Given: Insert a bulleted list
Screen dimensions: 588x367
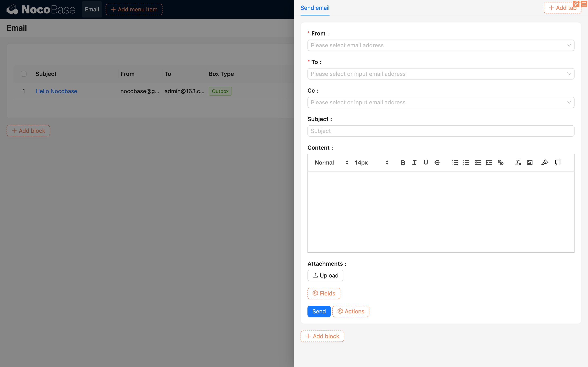Looking at the screenshot, I should (x=466, y=162).
